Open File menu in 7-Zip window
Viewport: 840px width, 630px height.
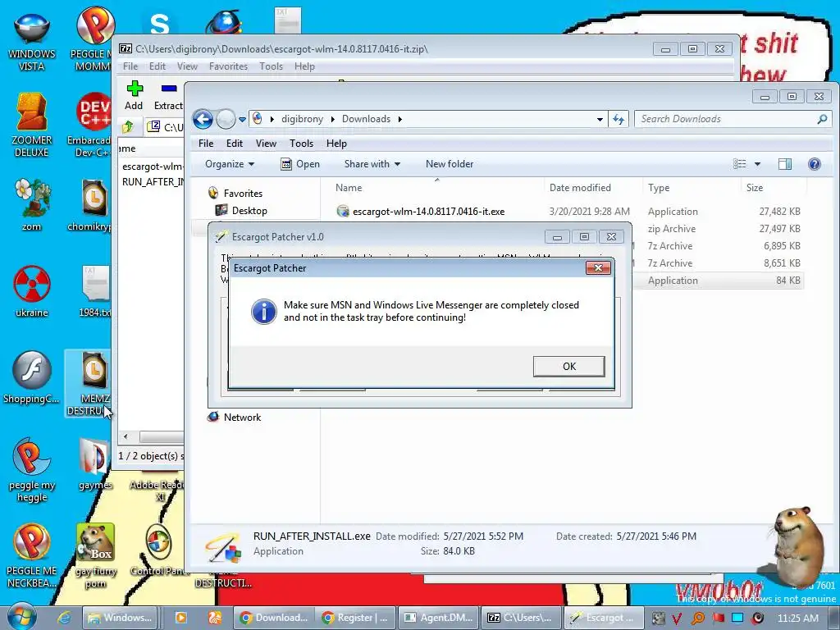point(130,66)
